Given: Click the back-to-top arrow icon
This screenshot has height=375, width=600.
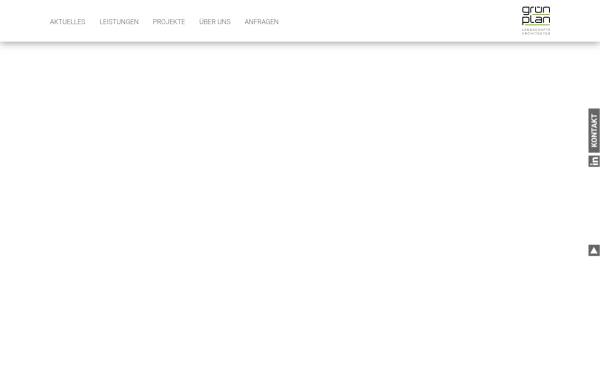Looking at the screenshot, I should (x=594, y=250).
